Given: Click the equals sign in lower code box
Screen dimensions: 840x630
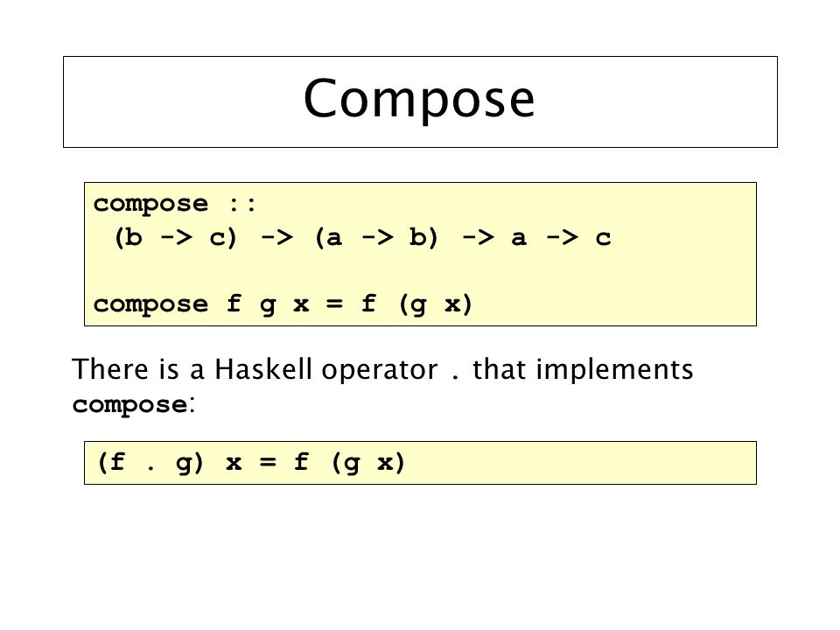Looking at the screenshot, I should [268, 462].
